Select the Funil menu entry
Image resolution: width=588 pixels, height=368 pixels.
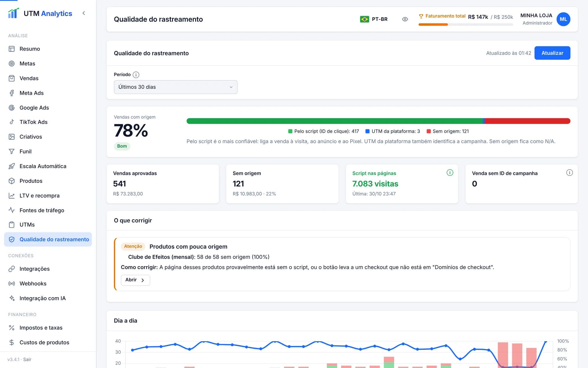coord(48,151)
